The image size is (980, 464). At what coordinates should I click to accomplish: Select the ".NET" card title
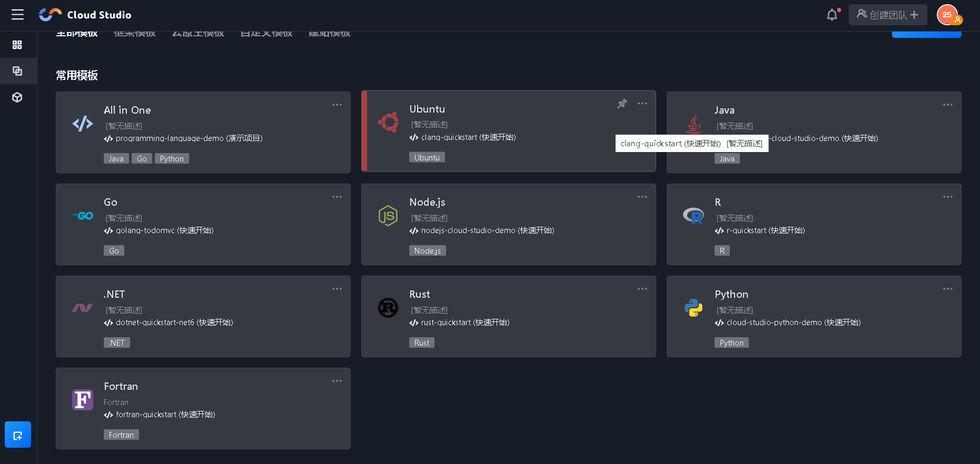[114, 294]
